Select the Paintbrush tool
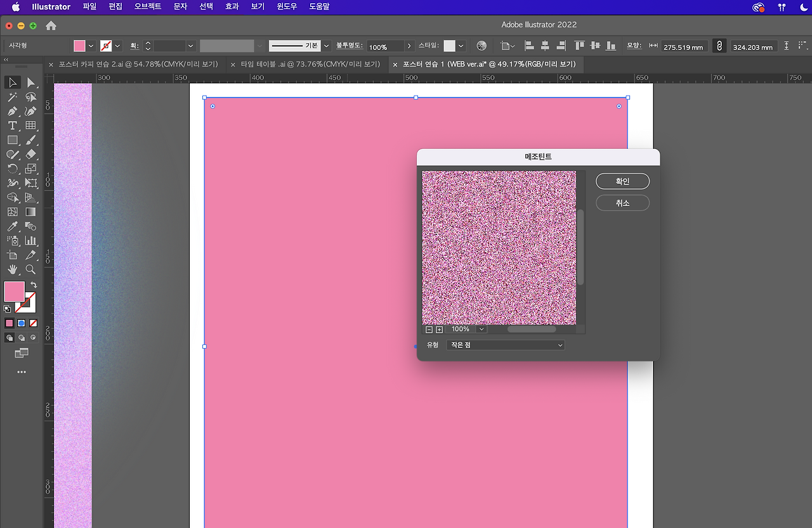 [30, 140]
